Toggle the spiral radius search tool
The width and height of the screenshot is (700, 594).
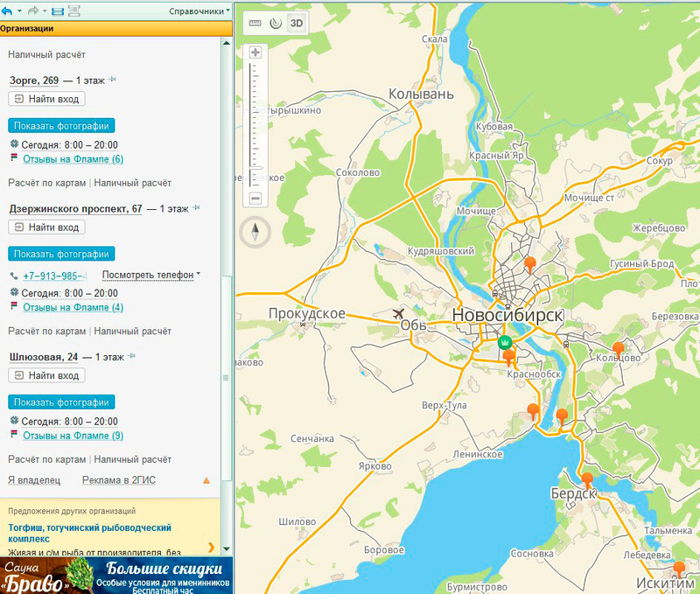pos(275,24)
